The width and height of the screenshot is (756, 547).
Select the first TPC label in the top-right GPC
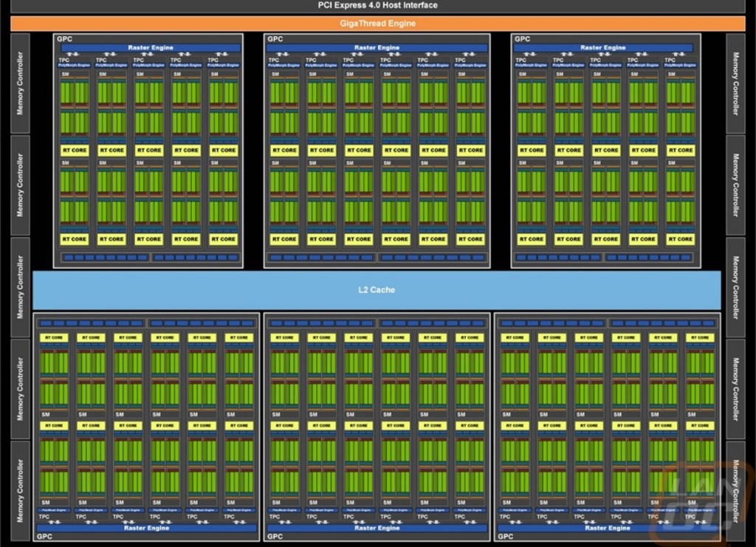click(521, 60)
